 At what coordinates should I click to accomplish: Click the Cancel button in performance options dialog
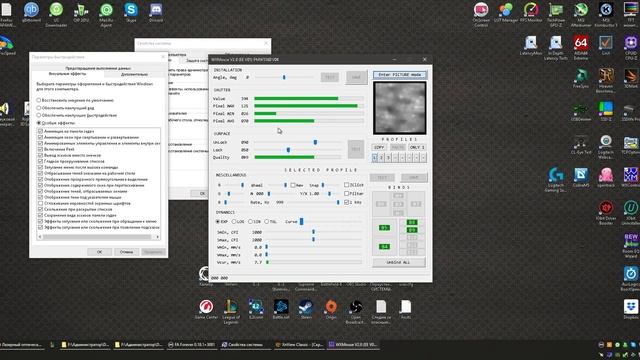(127, 252)
